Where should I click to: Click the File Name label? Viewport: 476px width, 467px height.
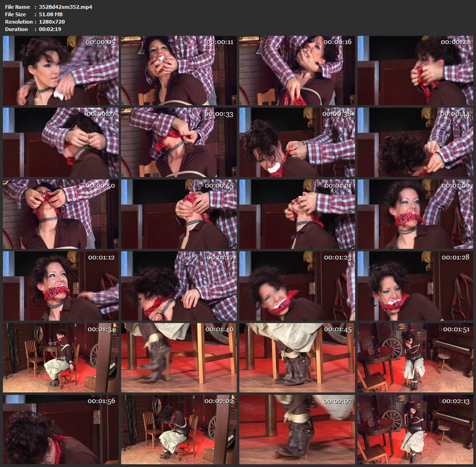coord(18,6)
